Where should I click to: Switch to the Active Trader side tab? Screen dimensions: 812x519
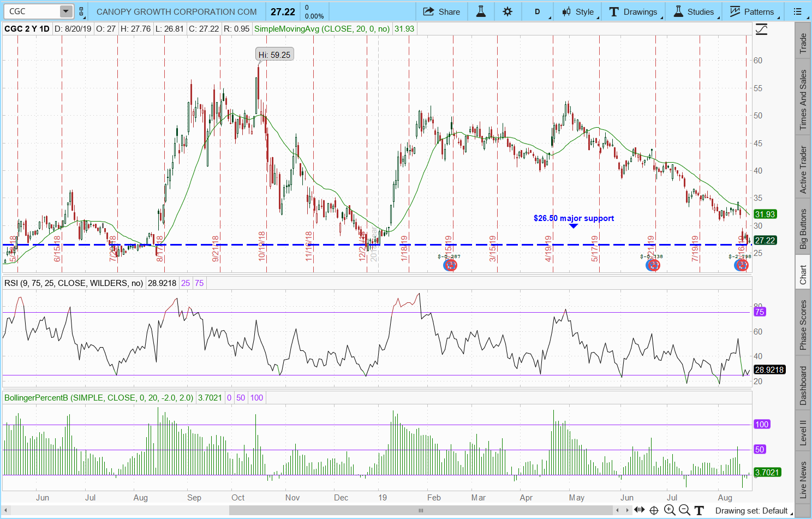(x=803, y=169)
